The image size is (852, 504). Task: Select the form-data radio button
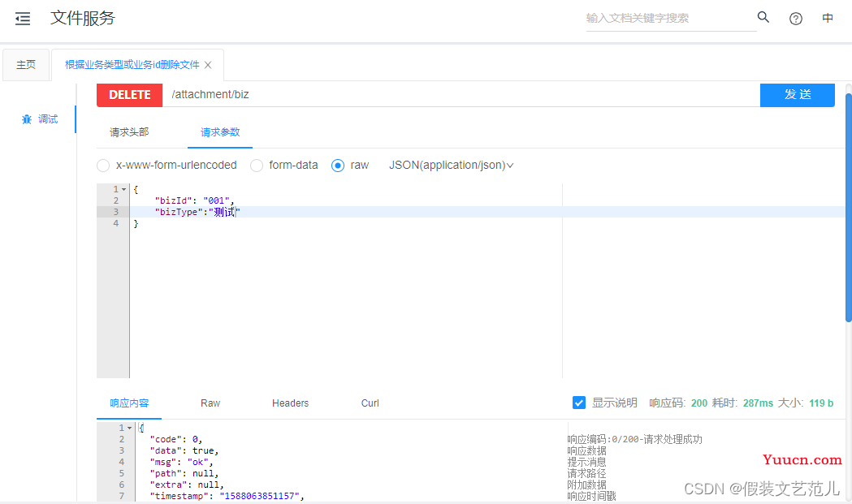(257, 166)
